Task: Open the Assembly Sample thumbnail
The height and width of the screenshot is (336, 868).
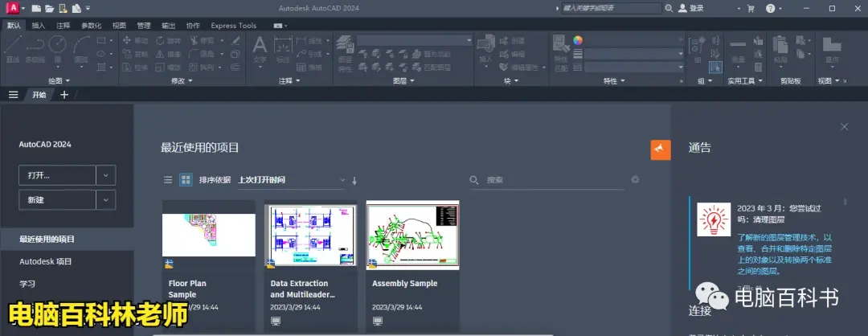Action: tap(412, 236)
